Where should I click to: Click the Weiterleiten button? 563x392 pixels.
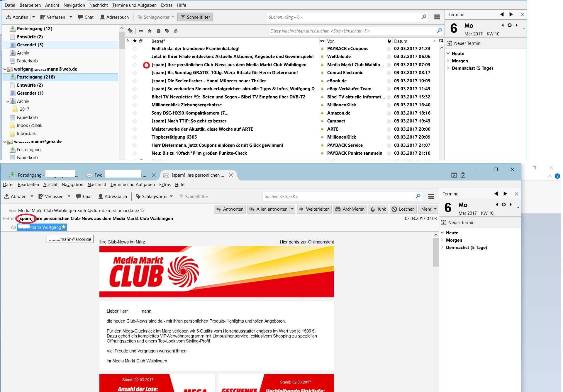click(x=314, y=209)
